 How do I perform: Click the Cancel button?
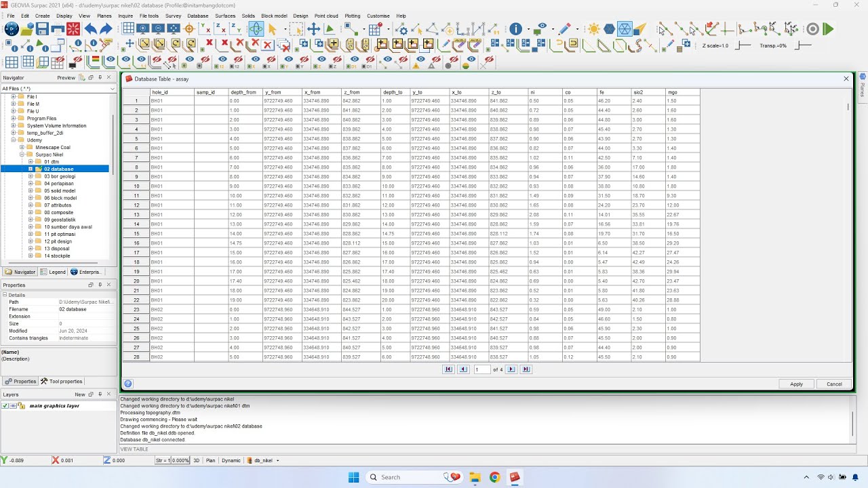pos(834,384)
